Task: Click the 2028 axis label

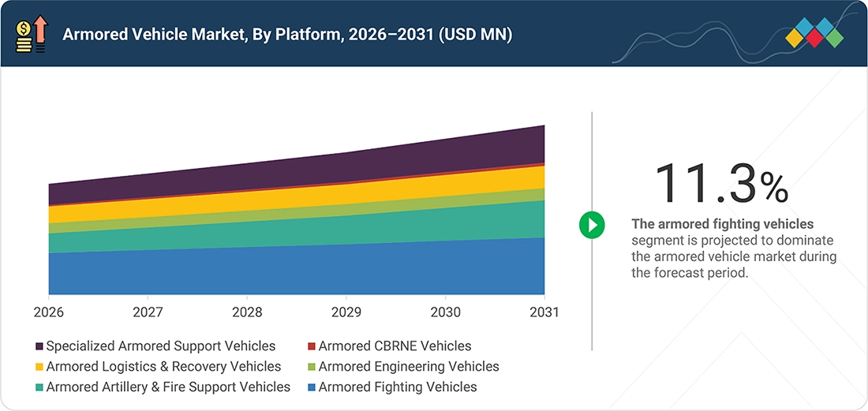Action: pyautogui.click(x=247, y=312)
